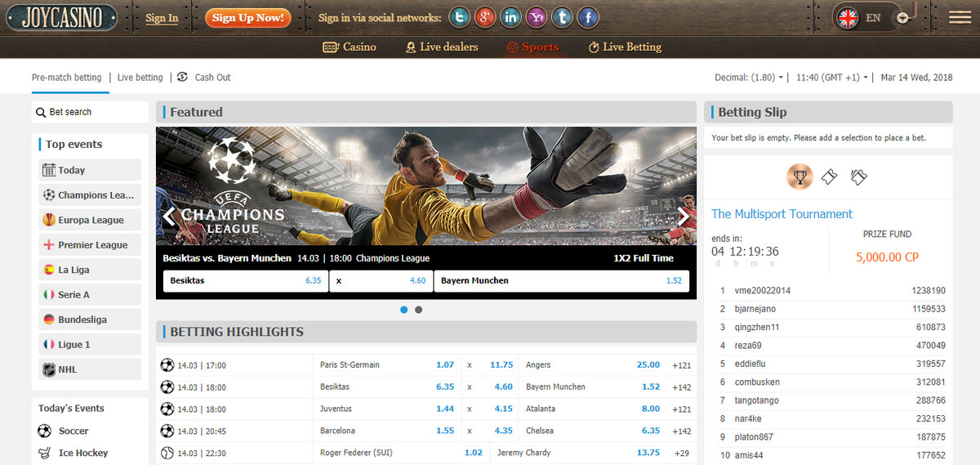Select the ticket icon in betting slip panel
980x465 pixels.
(829, 177)
